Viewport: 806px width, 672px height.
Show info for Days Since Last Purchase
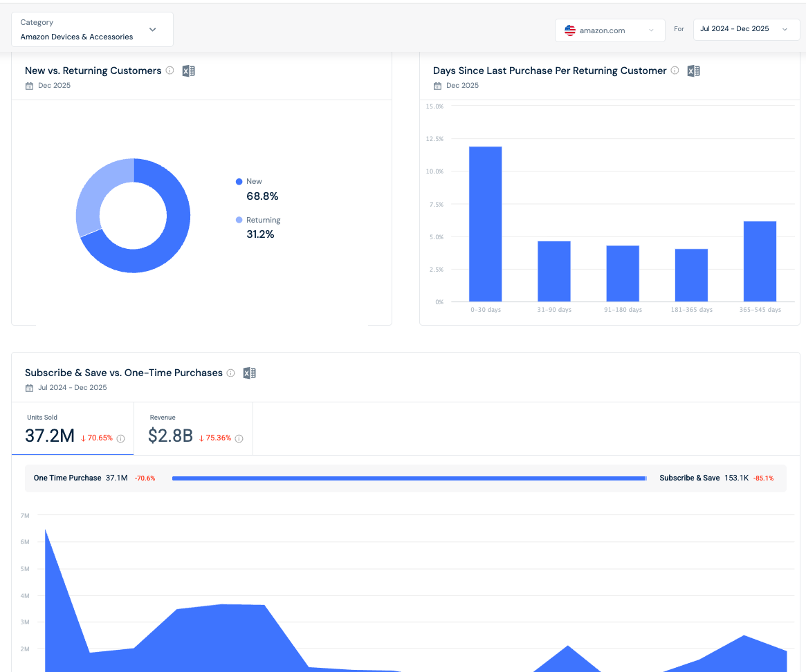(x=675, y=71)
